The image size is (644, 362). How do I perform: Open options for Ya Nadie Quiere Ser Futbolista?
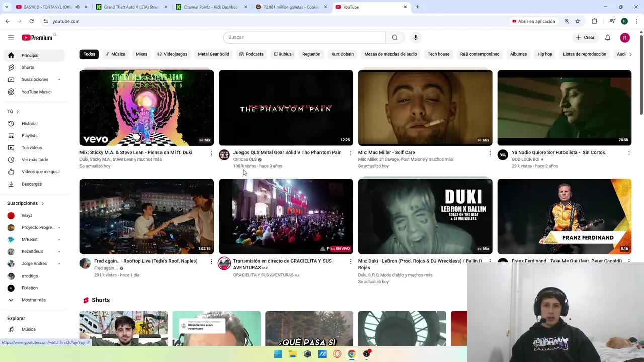(629, 153)
